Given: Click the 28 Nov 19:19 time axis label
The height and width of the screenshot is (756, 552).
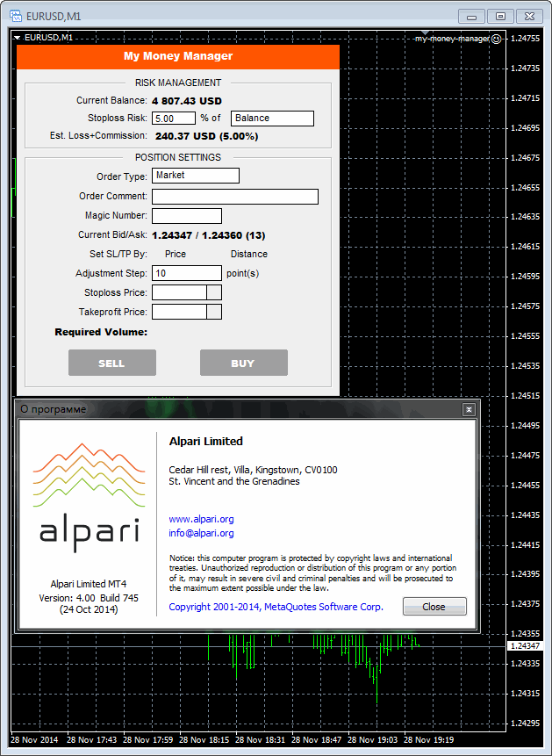Looking at the screenshot, I should (x=428, y=739).
